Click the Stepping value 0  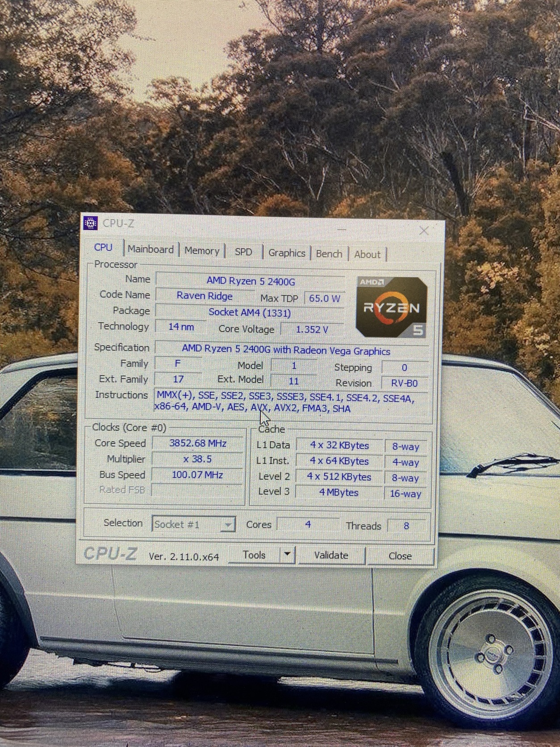404,368
